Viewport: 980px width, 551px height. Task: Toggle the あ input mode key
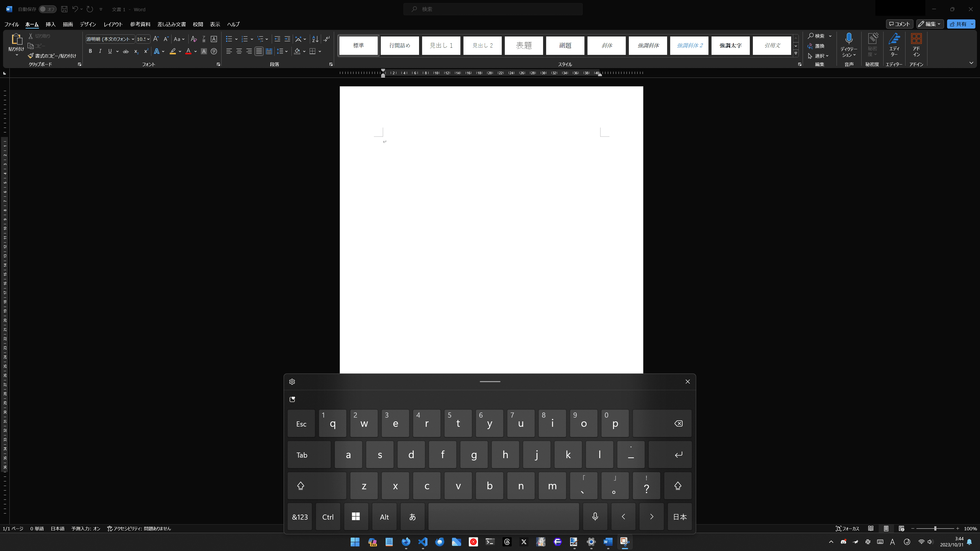point(412,516)
